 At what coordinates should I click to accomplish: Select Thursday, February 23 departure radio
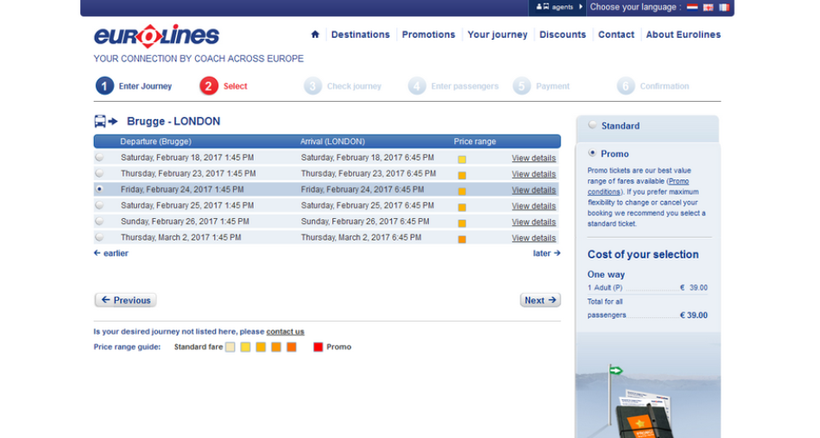[99, 173]
